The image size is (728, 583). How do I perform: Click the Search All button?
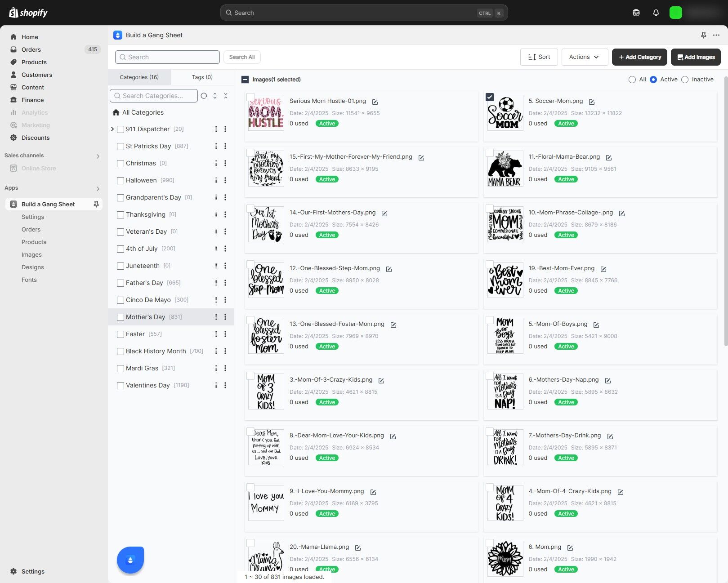pyautogui.click(x=242, y=57)
